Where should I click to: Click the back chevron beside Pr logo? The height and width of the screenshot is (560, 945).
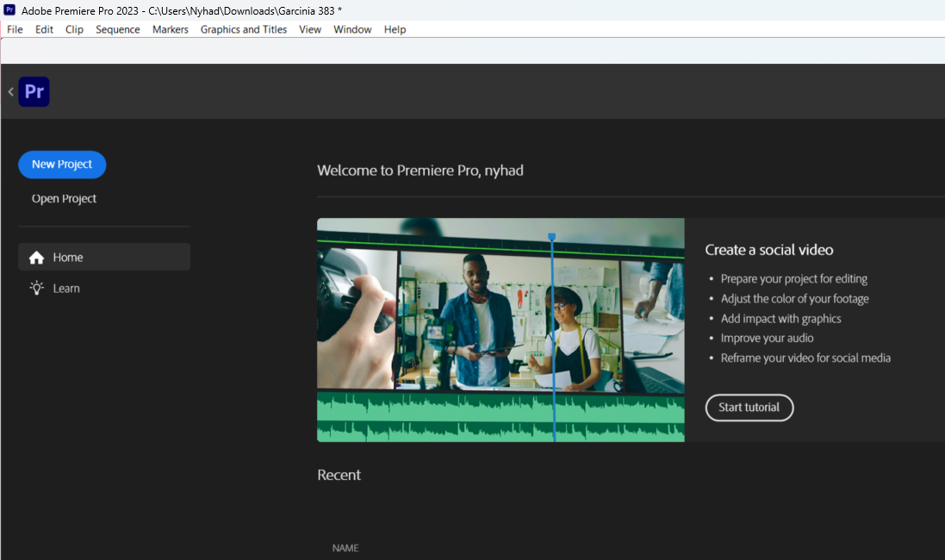(11, 91)
